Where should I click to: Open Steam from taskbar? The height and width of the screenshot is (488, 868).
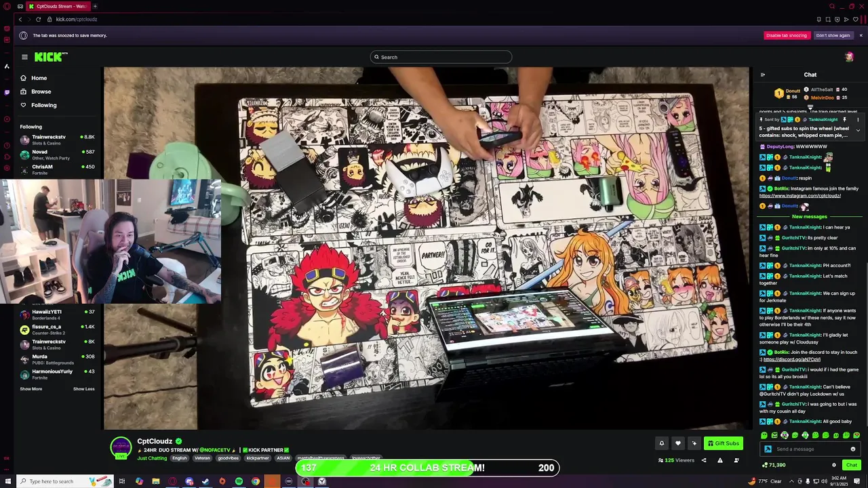(205, 481)
